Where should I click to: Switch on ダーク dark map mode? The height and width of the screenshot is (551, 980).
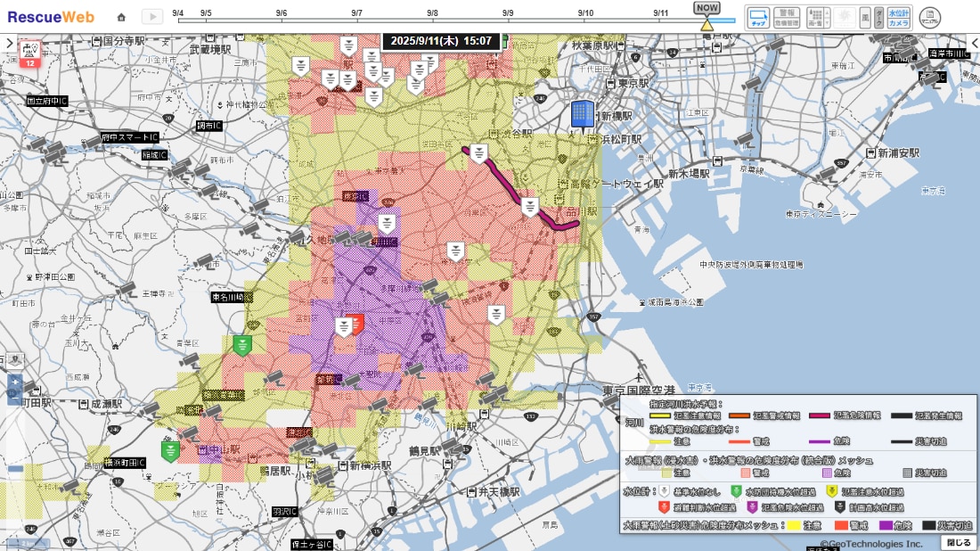coord(878,17)
